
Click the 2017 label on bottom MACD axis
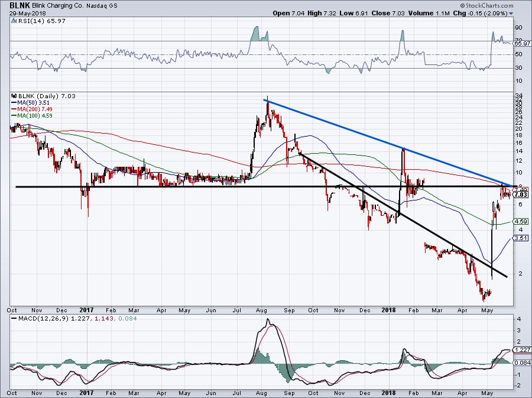click(86, 393)
